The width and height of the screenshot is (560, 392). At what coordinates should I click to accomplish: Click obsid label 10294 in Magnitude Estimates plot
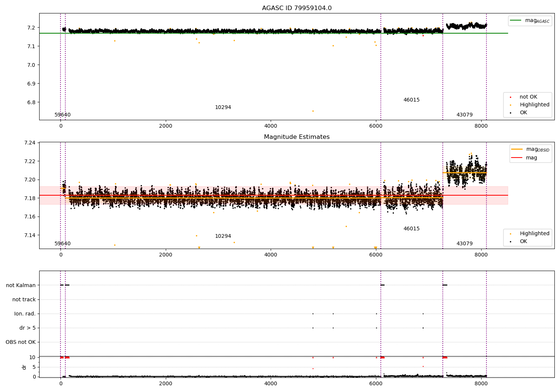click(223, 236)
